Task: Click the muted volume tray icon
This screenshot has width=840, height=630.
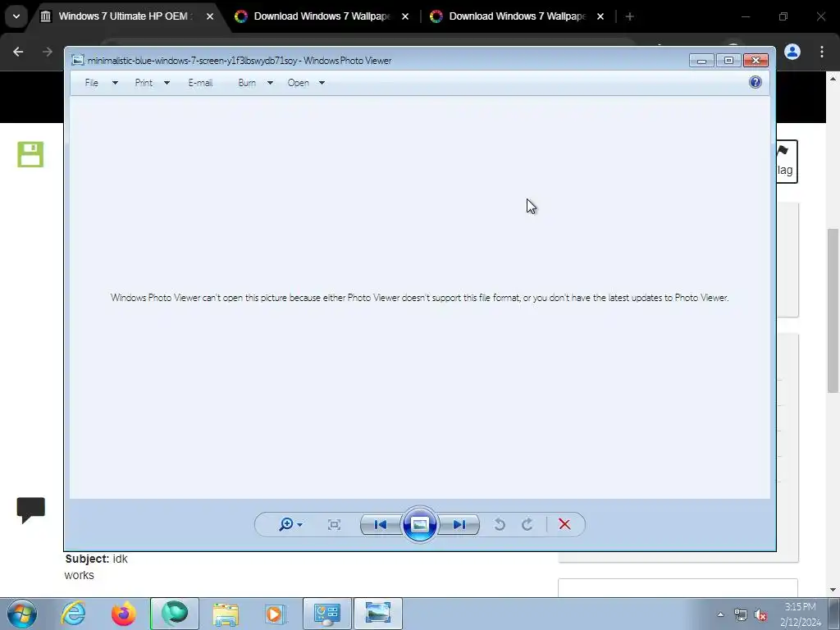Action: [760, 615]
